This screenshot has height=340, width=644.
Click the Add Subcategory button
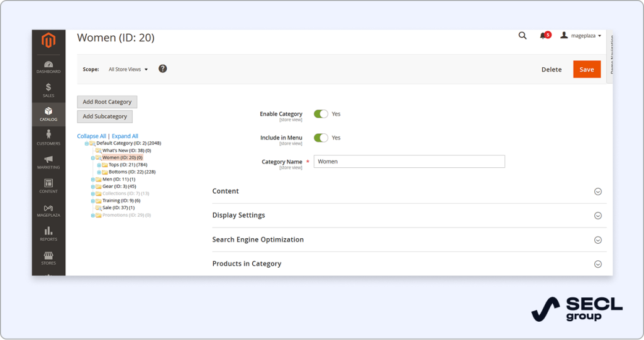tap(105, 116)
